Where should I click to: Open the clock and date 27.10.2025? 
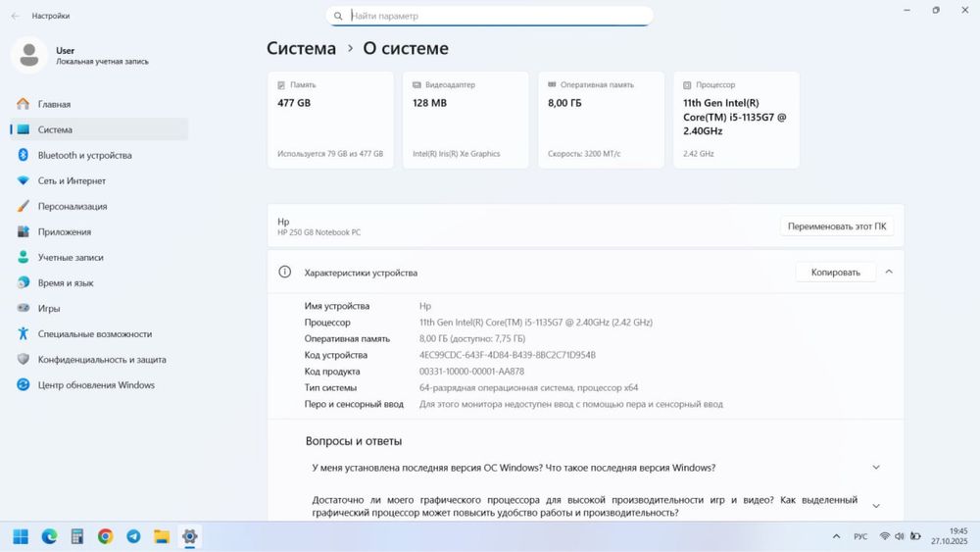(950, 536)
